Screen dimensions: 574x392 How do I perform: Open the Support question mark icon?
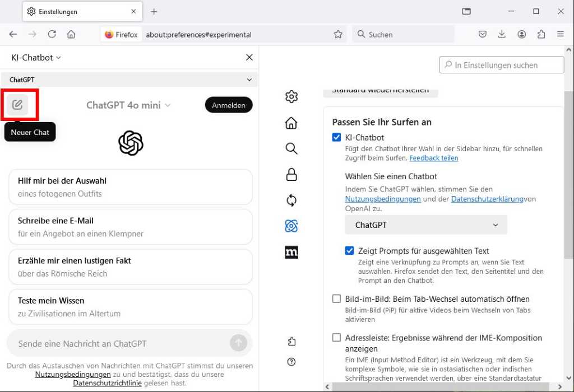pos(291,362)
